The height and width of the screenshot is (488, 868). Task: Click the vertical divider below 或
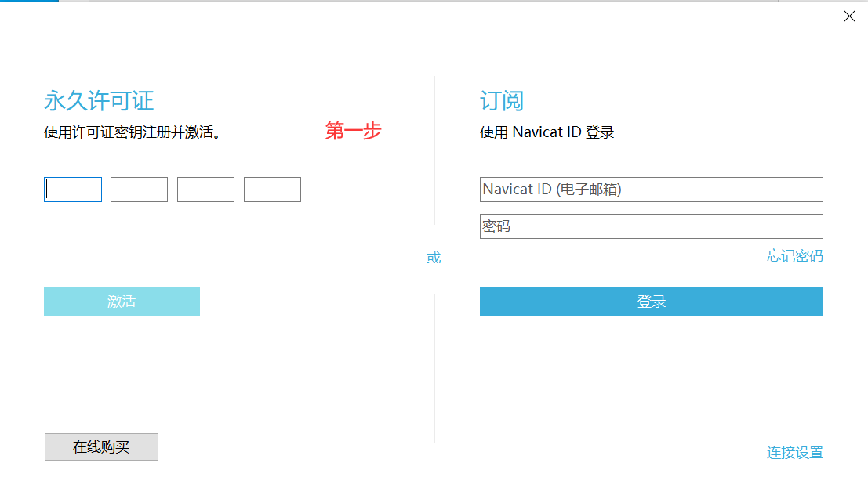point(434,368)
